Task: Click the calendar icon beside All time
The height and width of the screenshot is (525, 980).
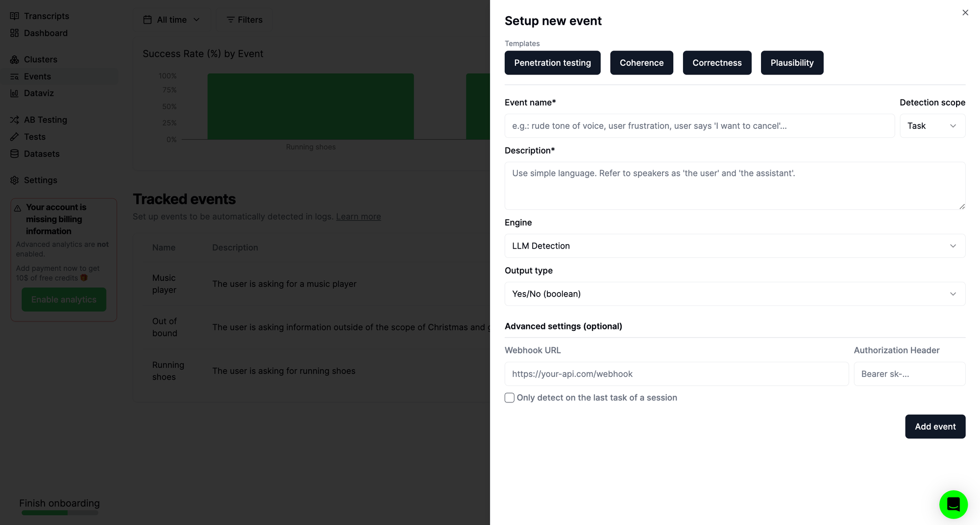Action: [x=147, y=20]
